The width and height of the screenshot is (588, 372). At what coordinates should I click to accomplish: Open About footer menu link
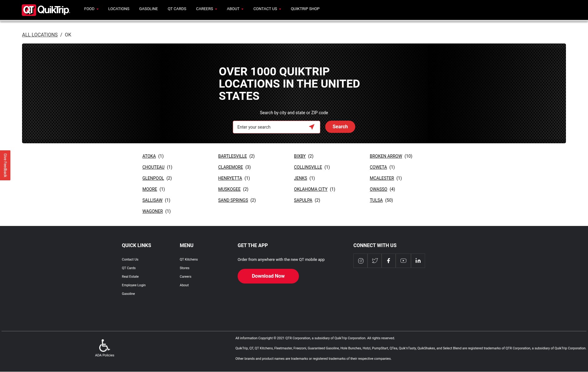click(184, 285)
